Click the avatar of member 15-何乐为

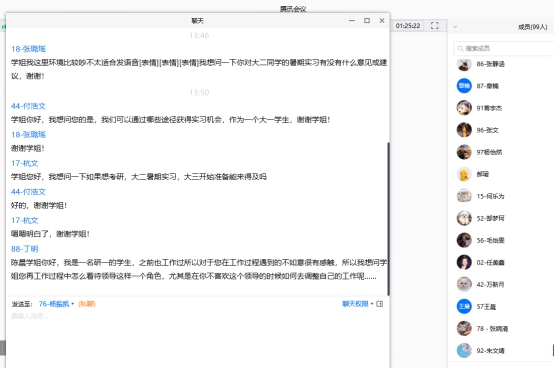[464, 196]
